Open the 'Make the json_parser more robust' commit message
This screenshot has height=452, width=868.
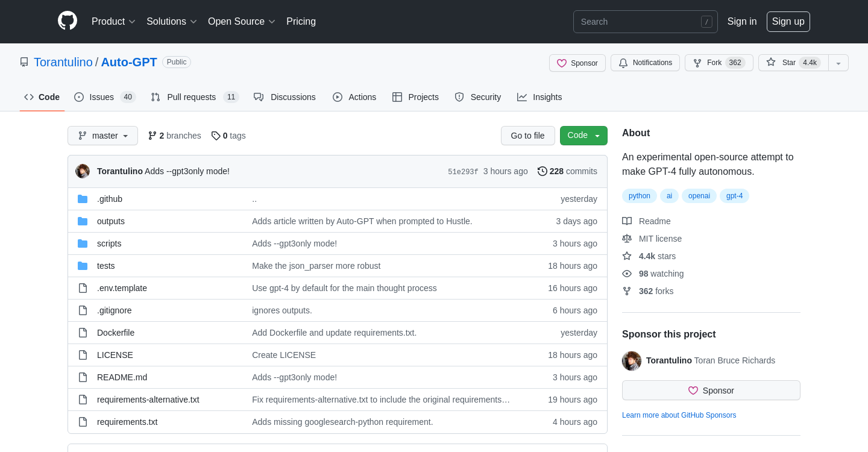point(316,266)
